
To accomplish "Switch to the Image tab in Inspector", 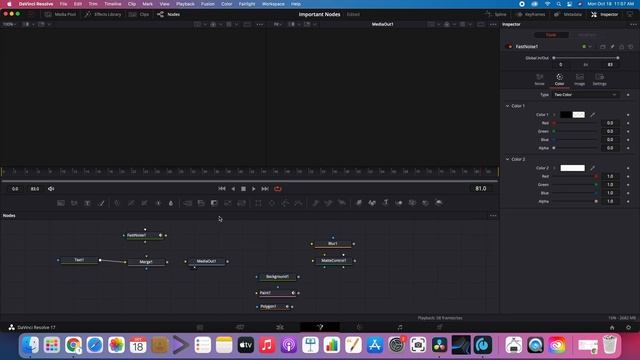I will [x=580, y=79].
